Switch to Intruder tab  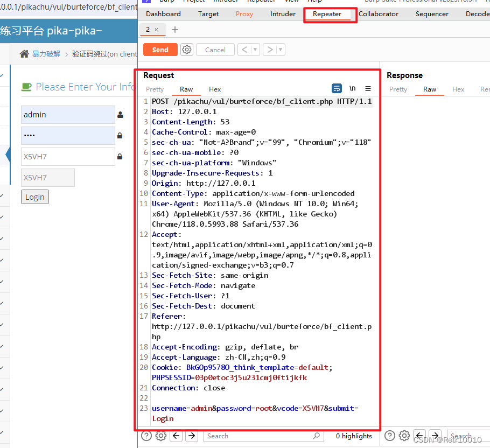click(x=283, y=14)
